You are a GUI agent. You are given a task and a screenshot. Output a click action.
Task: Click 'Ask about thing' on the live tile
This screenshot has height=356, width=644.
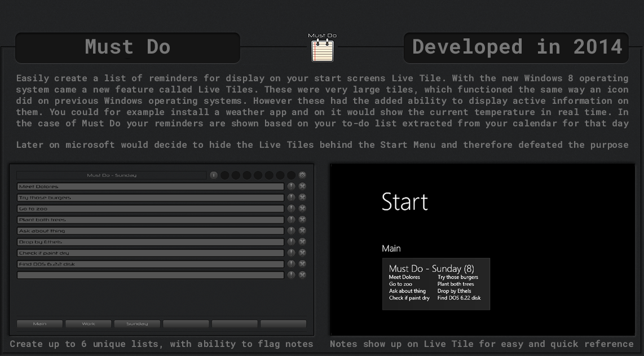[407, 291]
